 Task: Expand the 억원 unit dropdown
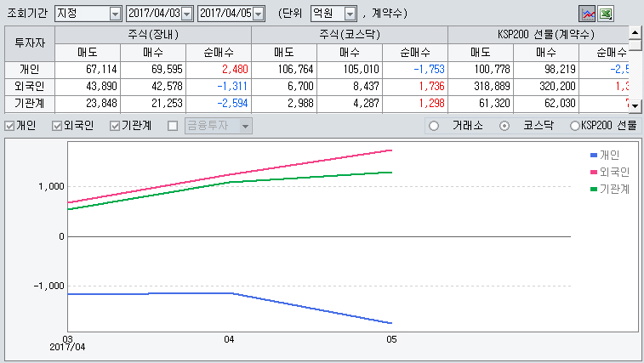pyautogui.click(x=349, y=14)
